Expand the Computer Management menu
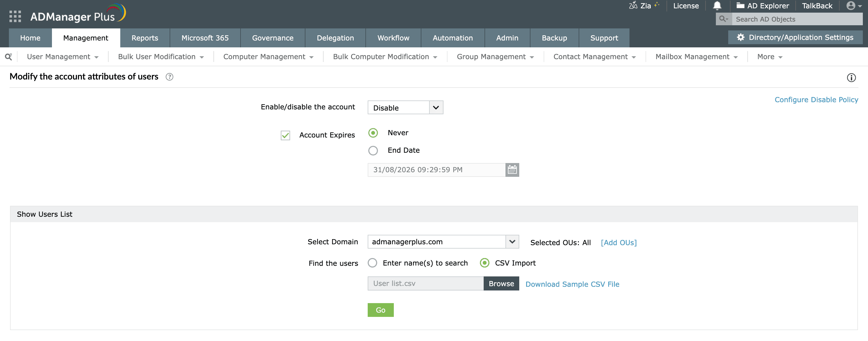 pos(268,57)
